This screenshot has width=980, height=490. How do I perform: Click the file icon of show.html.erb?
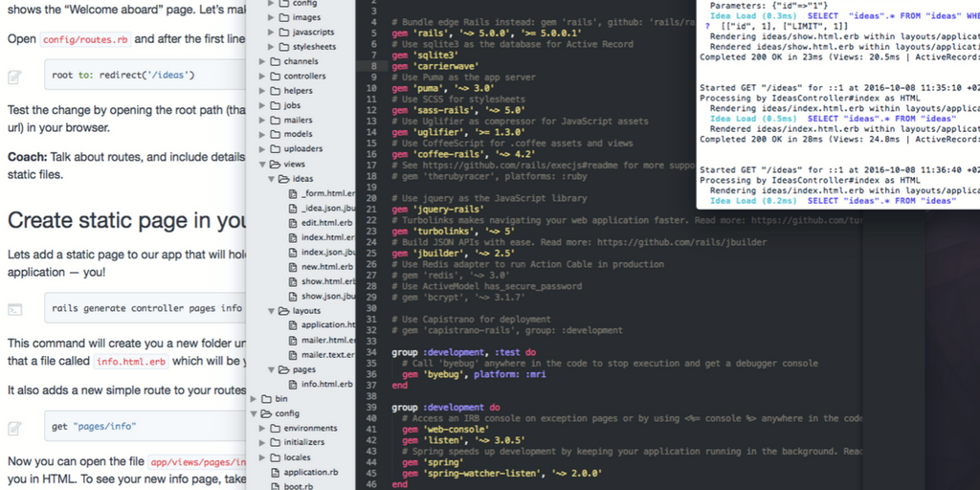293,281
